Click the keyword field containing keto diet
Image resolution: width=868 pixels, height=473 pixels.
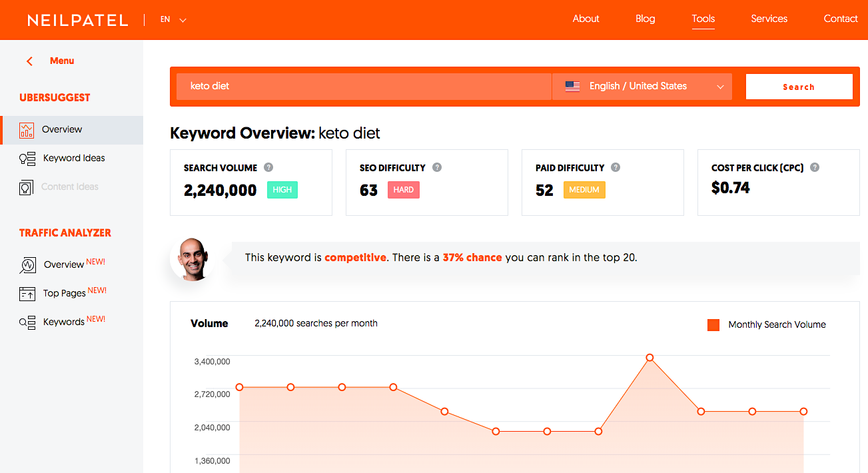click(364, 87)
